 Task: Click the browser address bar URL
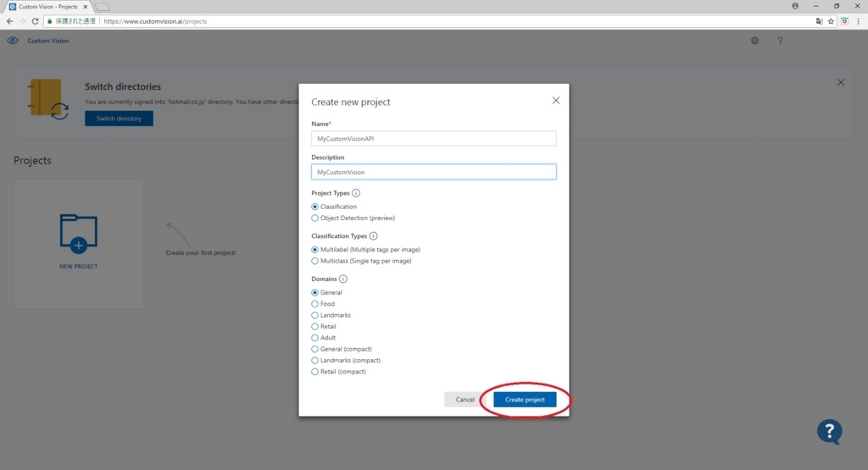[x=156, y=21]
